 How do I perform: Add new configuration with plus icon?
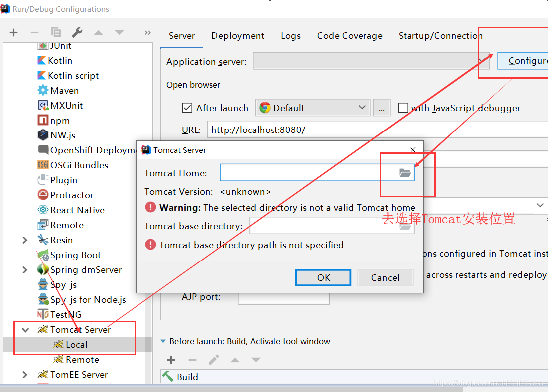click(x=13, y=33)
